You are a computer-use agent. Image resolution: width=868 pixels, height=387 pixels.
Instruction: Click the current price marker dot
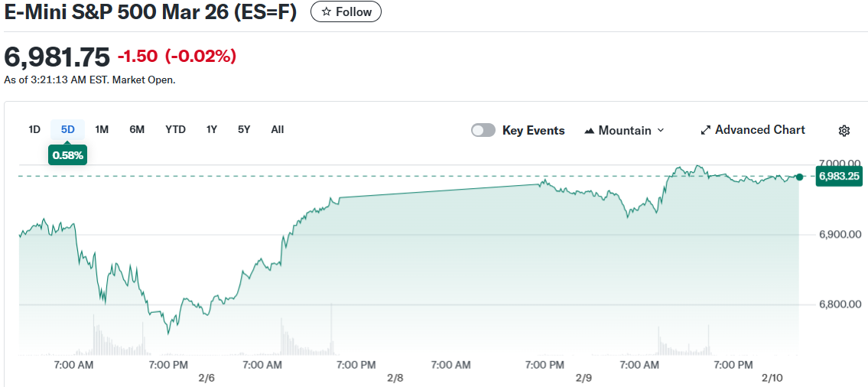click(799, 177)
